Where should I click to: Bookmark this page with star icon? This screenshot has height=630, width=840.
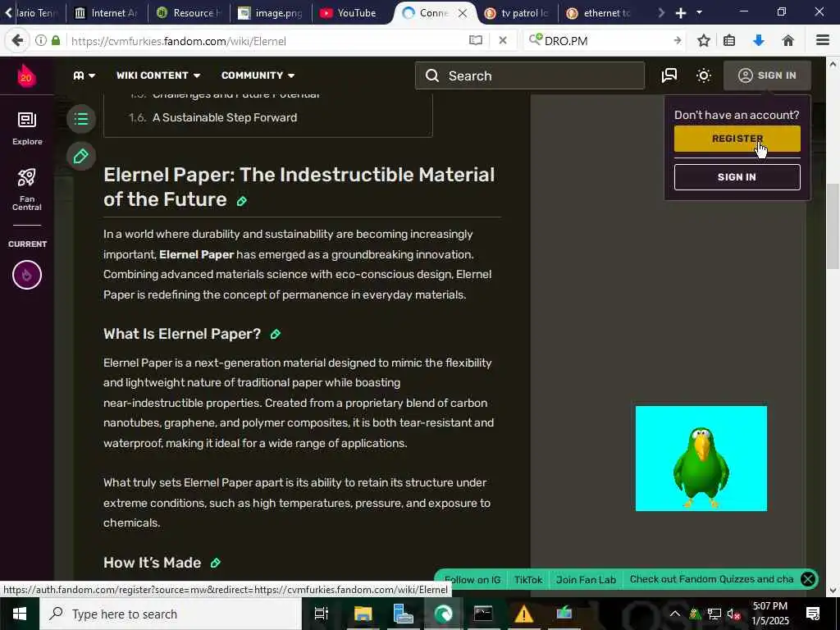(704, 41)
